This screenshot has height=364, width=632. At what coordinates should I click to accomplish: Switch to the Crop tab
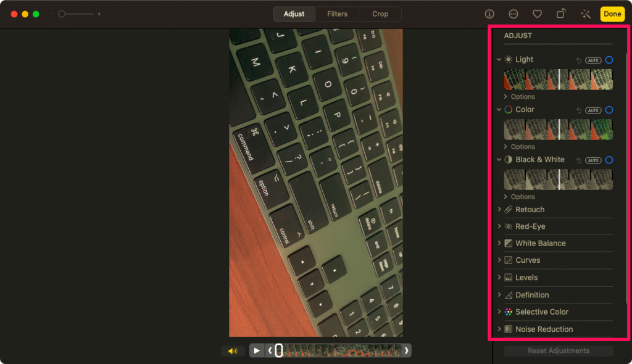[380, 14]
